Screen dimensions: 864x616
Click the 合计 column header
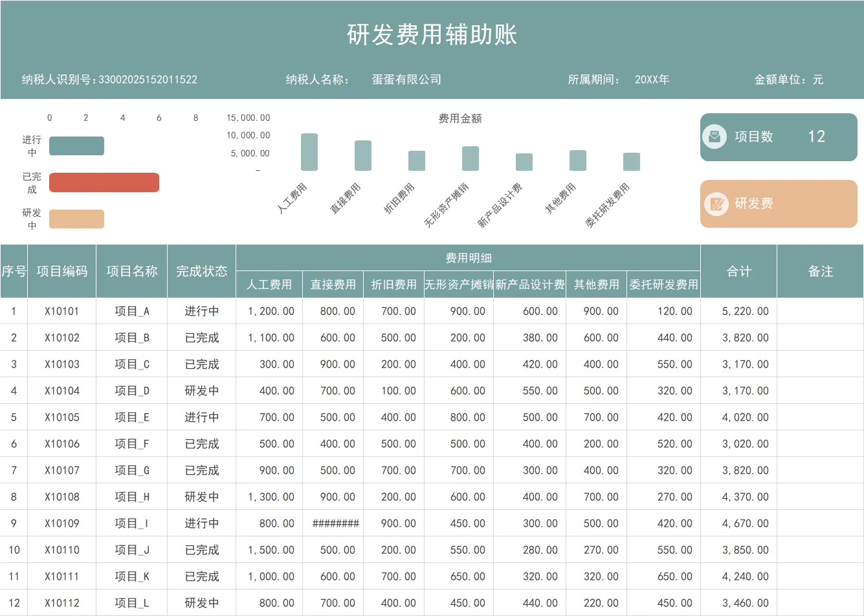738,271
